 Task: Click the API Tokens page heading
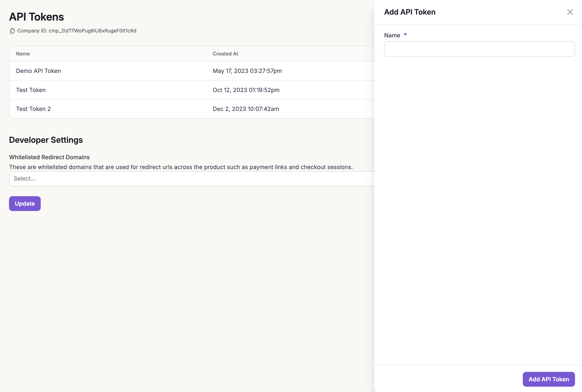(x=37, y=17)
